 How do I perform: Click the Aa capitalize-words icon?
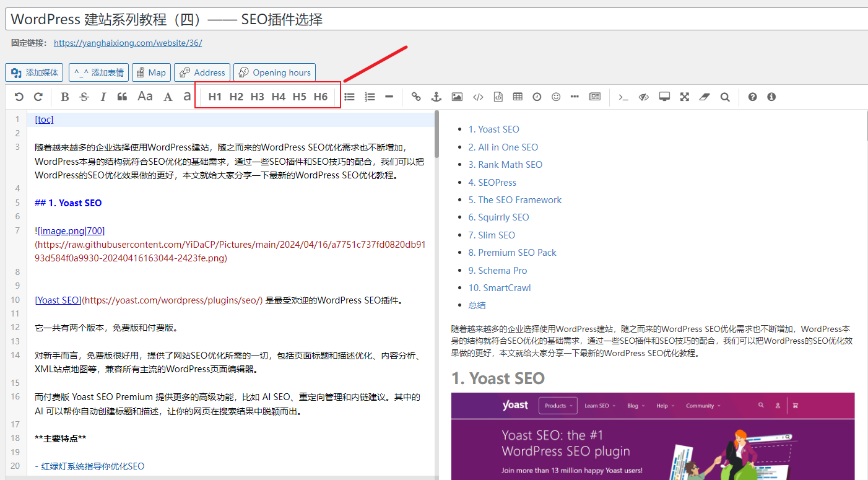[x=145, y=97]
